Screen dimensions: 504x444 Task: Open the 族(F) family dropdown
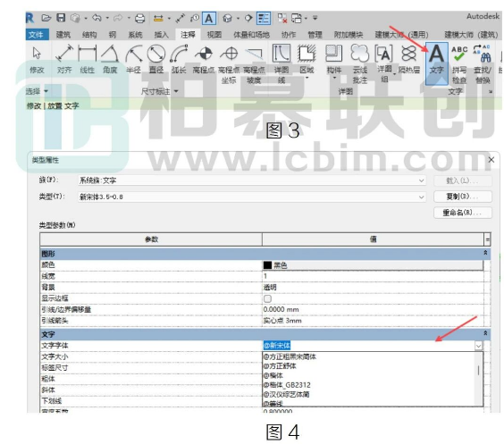[421, 180]
